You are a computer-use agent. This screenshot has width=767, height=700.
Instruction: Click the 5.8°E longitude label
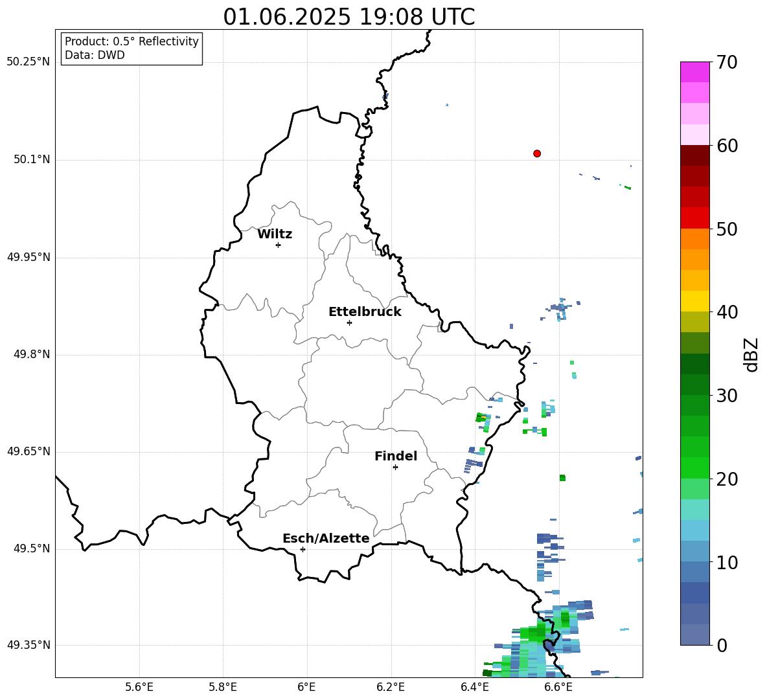223,687
